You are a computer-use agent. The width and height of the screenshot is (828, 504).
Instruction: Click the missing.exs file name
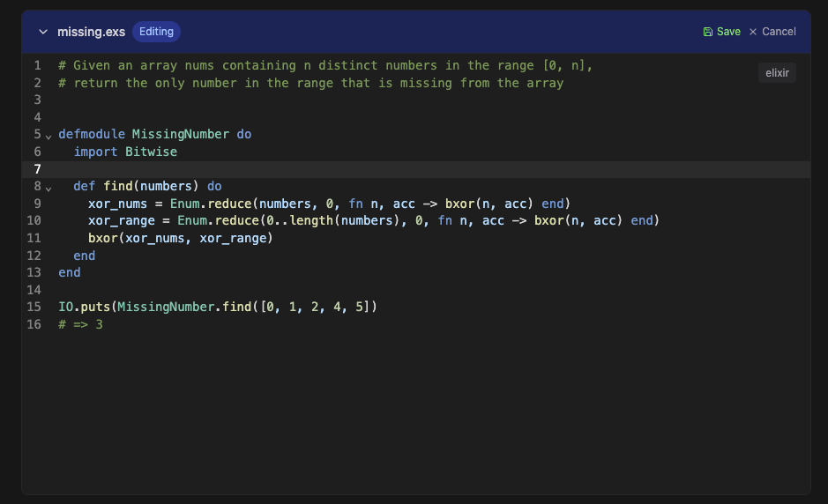pyautogui.click(x=92, y=32)
